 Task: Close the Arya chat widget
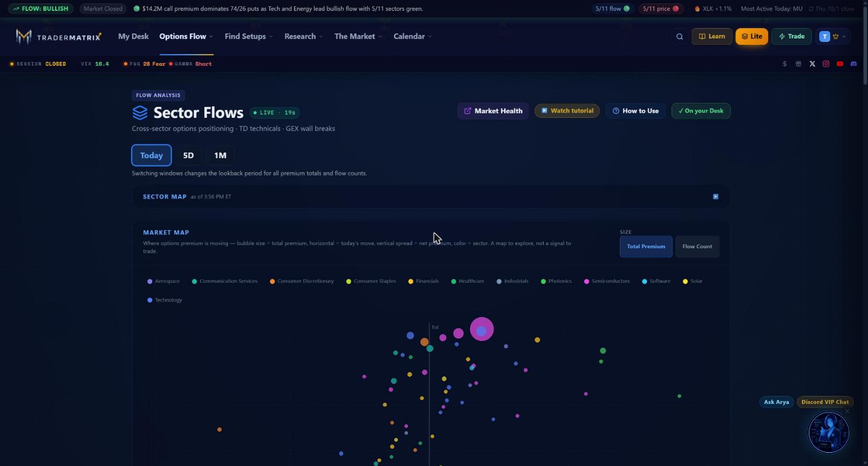(847, 411)
